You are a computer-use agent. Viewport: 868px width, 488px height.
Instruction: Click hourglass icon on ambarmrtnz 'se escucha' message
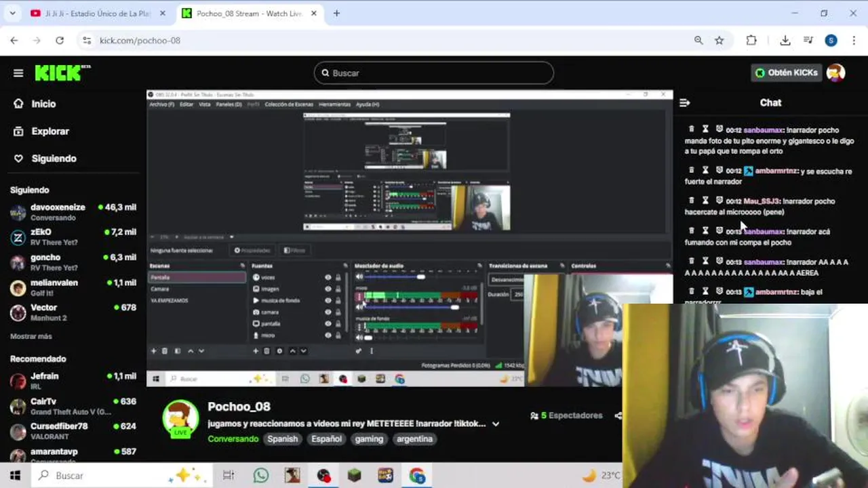tap(705, 170)
